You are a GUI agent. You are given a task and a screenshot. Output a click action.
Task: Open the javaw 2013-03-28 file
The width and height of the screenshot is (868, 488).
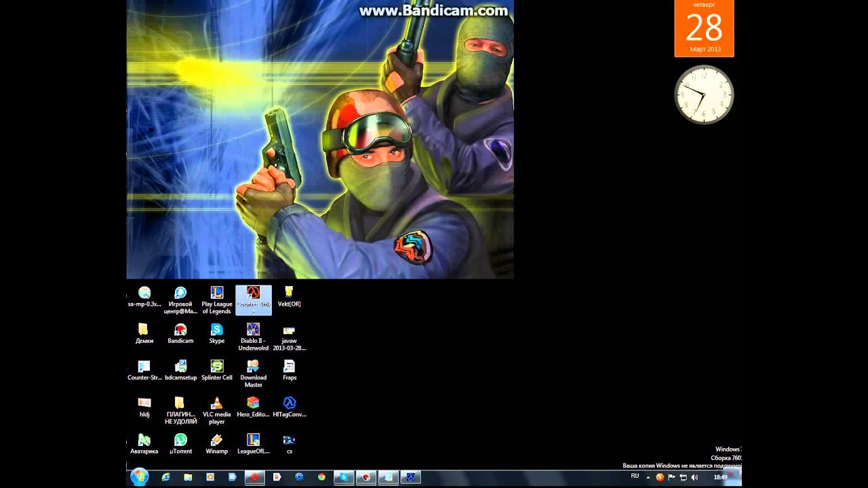[x=290, y=337]
